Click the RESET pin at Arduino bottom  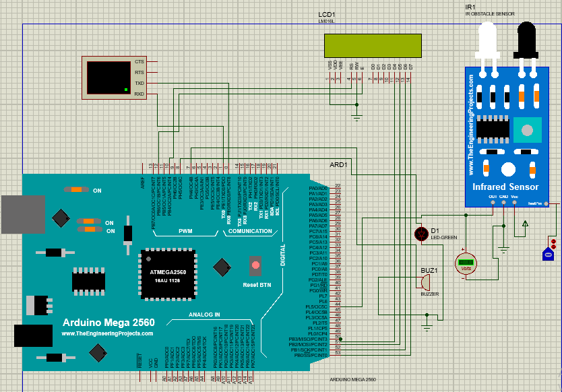point(139,377)
